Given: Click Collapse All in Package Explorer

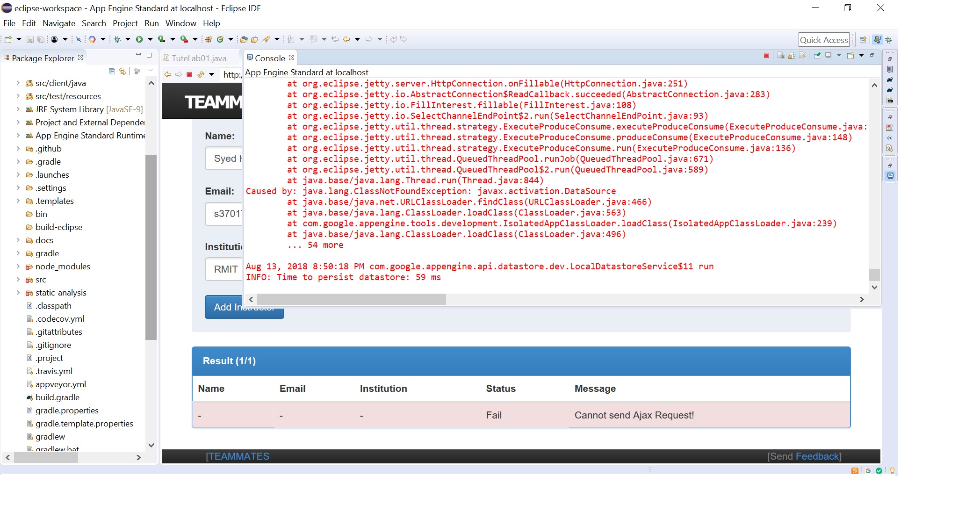Looking at the screenshot, I should pos(112,71).
